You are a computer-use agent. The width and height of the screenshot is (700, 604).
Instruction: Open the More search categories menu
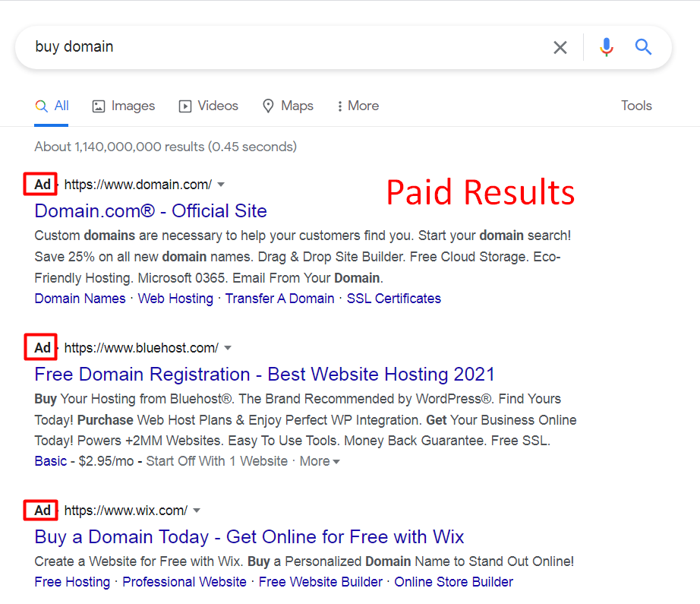358,106
